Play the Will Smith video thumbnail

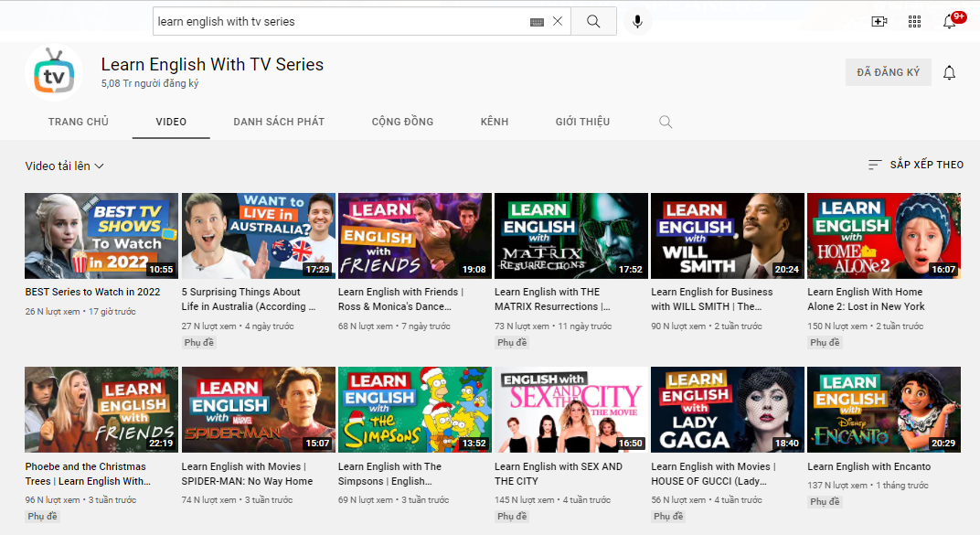click(x=728, y=236)
